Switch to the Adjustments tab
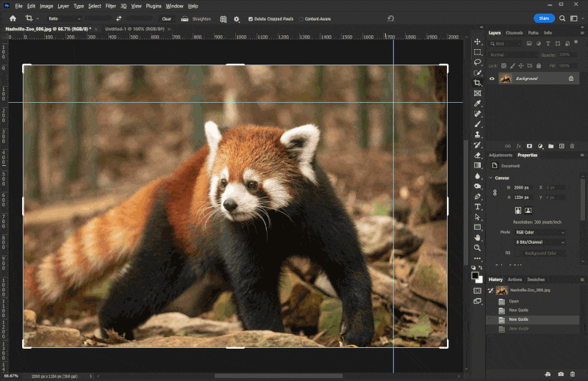588x381 pixels. click(501, 155)
